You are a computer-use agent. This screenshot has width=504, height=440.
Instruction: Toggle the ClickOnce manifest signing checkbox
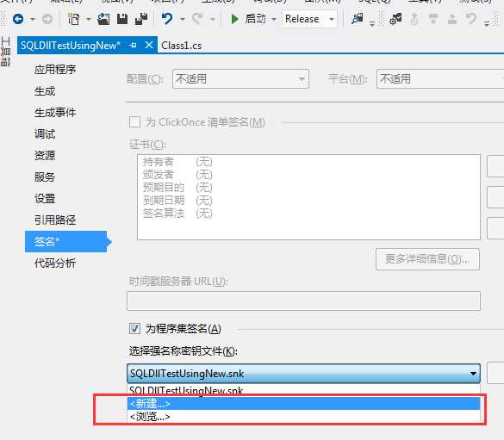click(x=134, y=122)
